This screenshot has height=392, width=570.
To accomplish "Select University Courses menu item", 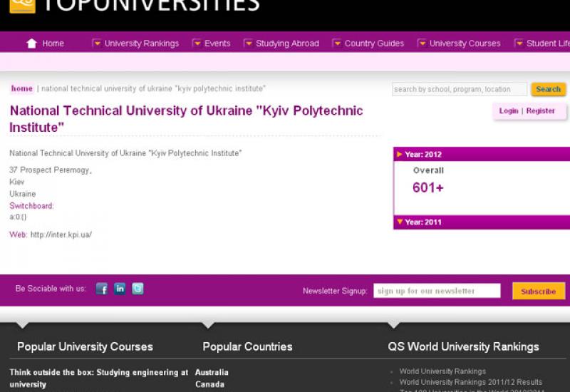I will tap(465, 43).
